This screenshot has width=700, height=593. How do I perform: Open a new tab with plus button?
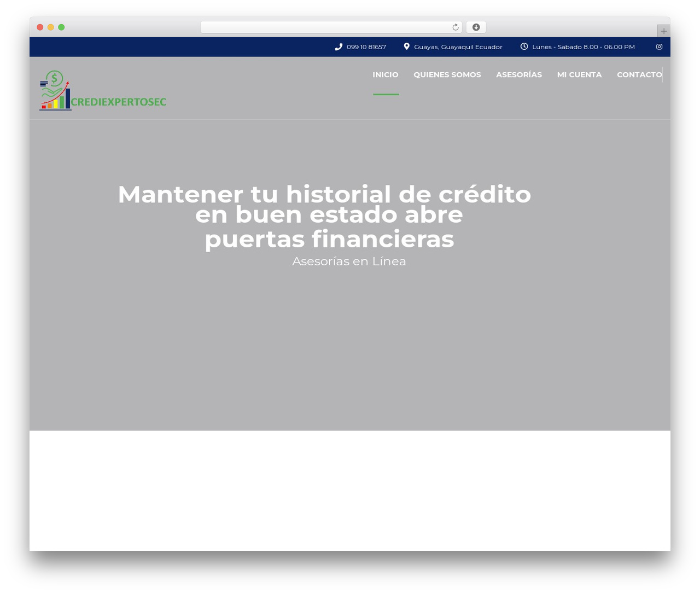[x=663, y=31]
